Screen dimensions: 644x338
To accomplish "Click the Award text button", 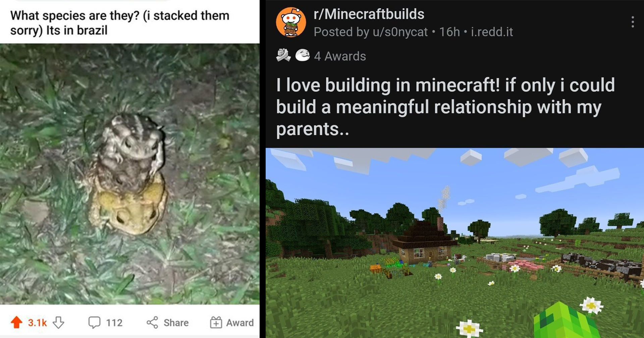I will [x=240, y=323].
